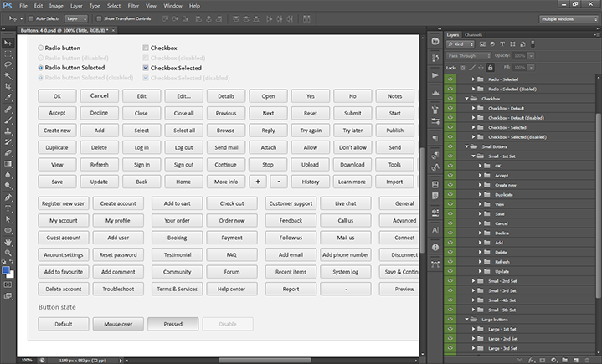The image size is (602, 364).
Task: Open the Pass Through blend mode dropdown
Action: [x=470, y=55]
